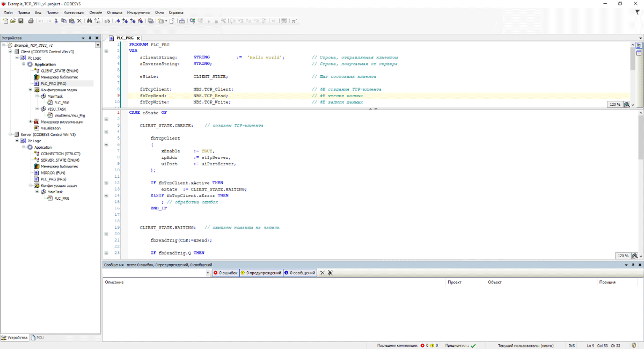Click the Print toolbar icon
The height and width of the screenshot is (349, 644).
click(31, 21)
